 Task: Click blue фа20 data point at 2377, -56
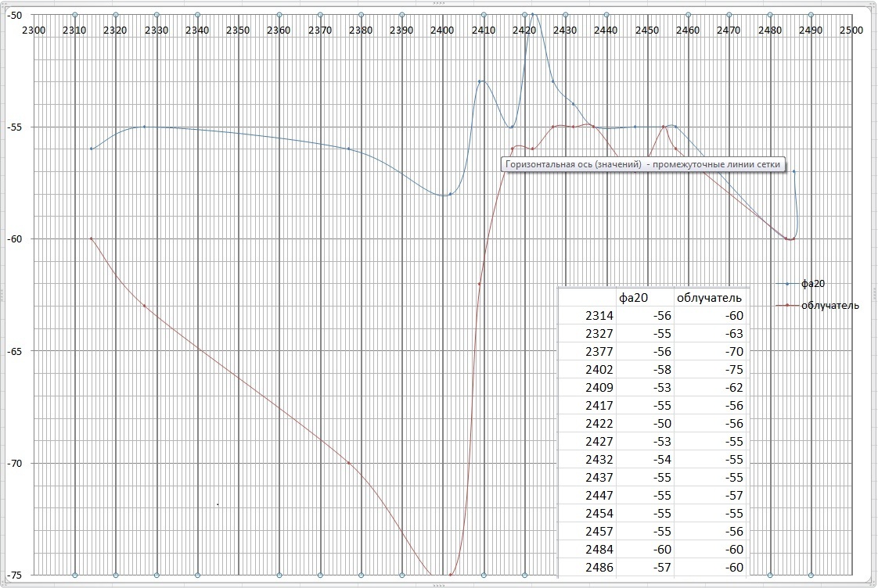(348, 149)
